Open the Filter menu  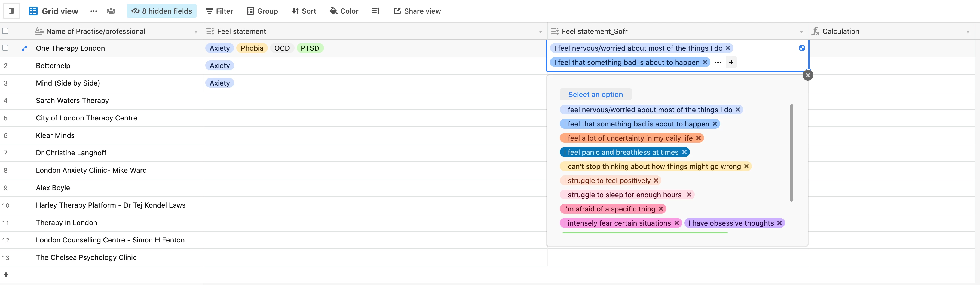pos(219,11)
